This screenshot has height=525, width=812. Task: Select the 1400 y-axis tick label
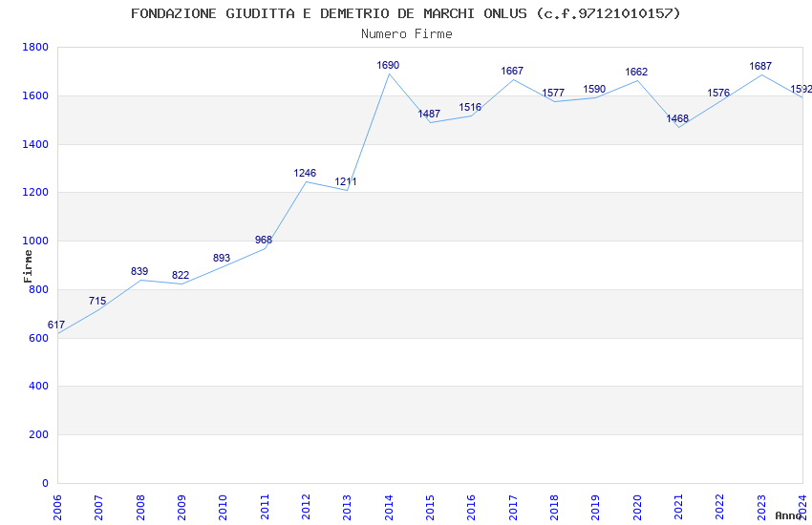tap(35, 144)
